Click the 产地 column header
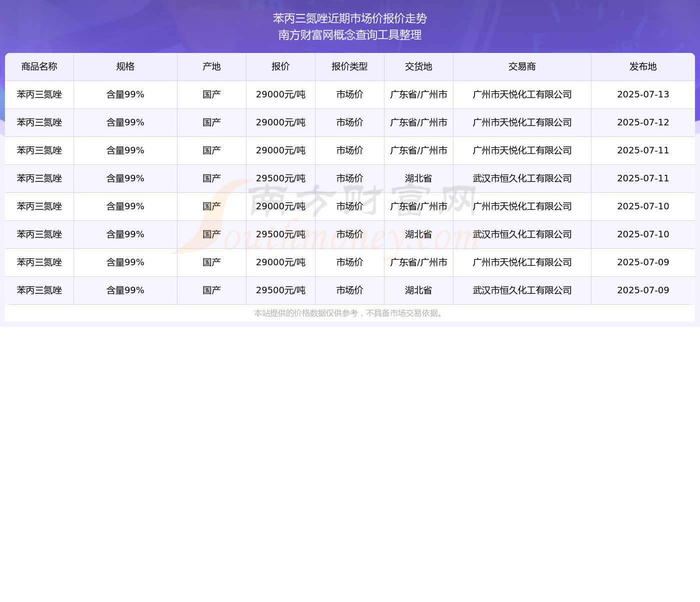This screenshot has width=700, height=602. [211, 66]
